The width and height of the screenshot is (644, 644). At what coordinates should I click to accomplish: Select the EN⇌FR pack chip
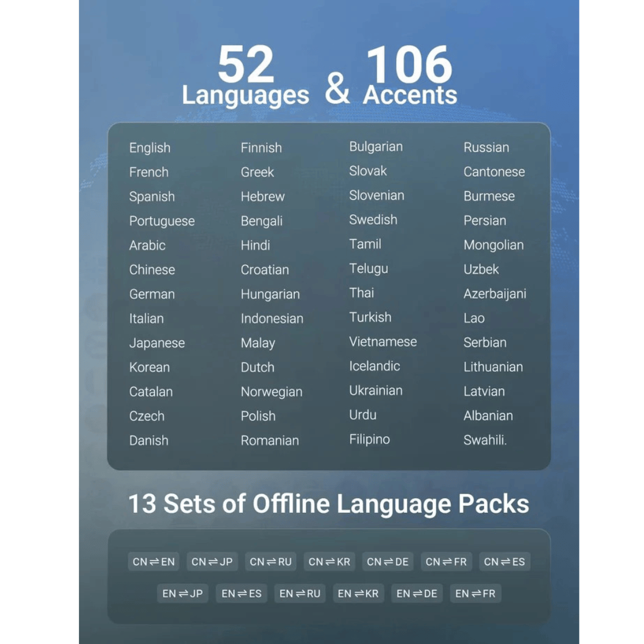point(475,594)
